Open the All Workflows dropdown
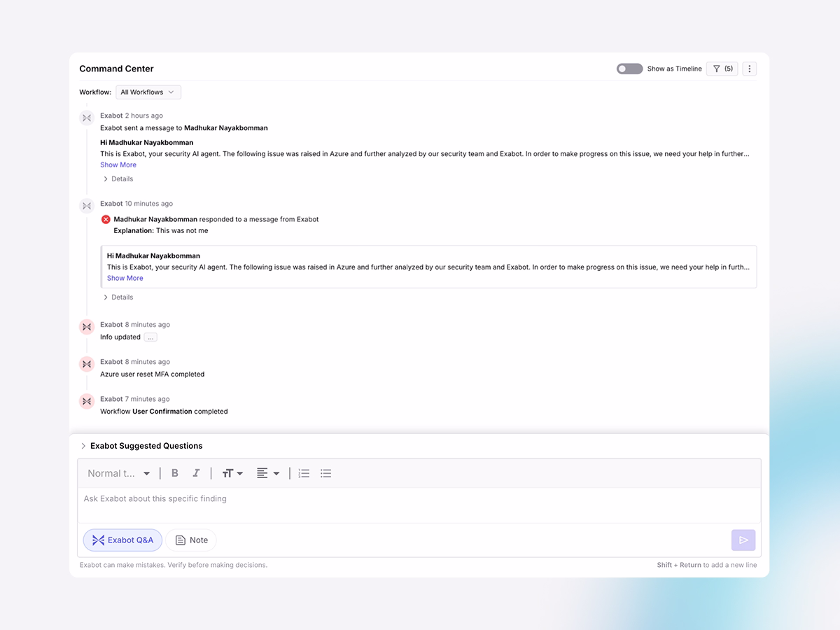 148,92
